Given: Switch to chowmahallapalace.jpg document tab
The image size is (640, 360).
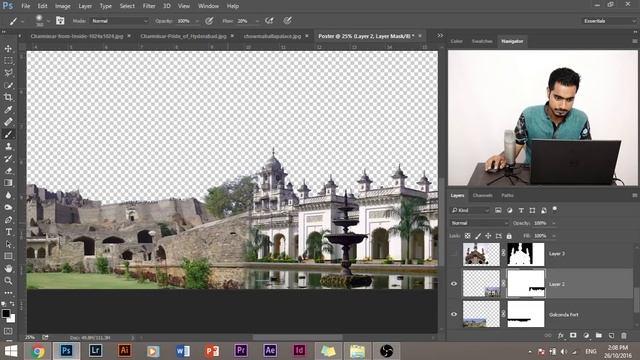Looking at the screenshot, I should 272,36.
